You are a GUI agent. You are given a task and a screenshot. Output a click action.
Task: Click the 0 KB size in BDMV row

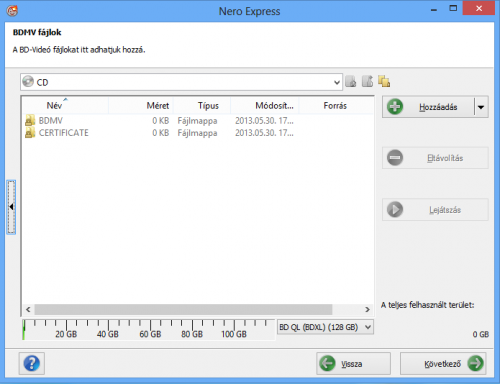pos(161,121)
